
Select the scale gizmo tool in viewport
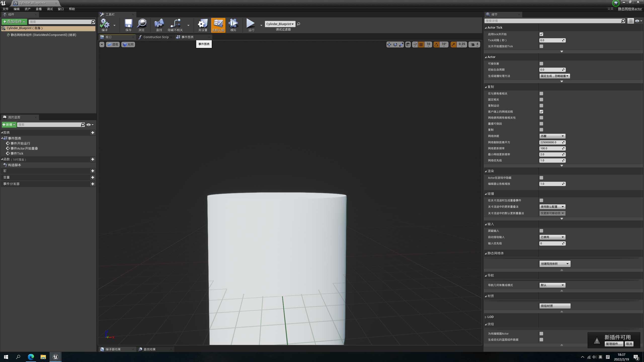[x=401, y=44]
